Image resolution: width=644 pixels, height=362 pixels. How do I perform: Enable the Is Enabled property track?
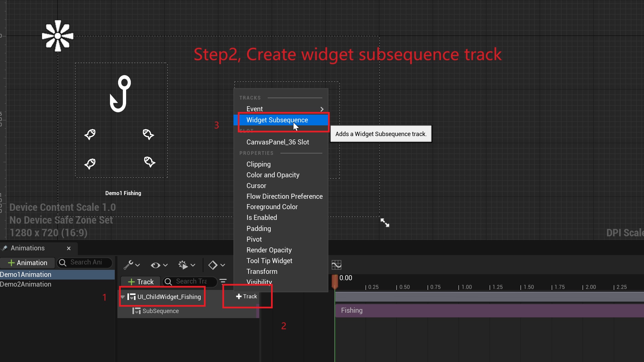coord(262,218)
